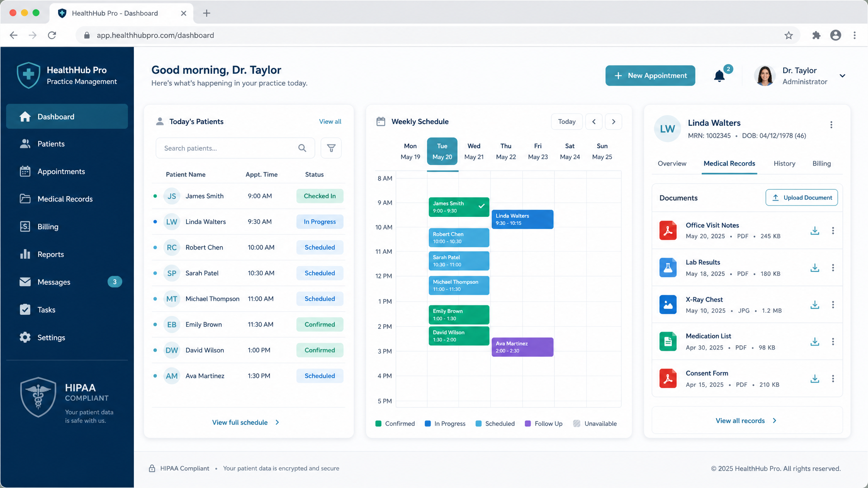Open James Smith 9:00 appointment block

point(459,207)
